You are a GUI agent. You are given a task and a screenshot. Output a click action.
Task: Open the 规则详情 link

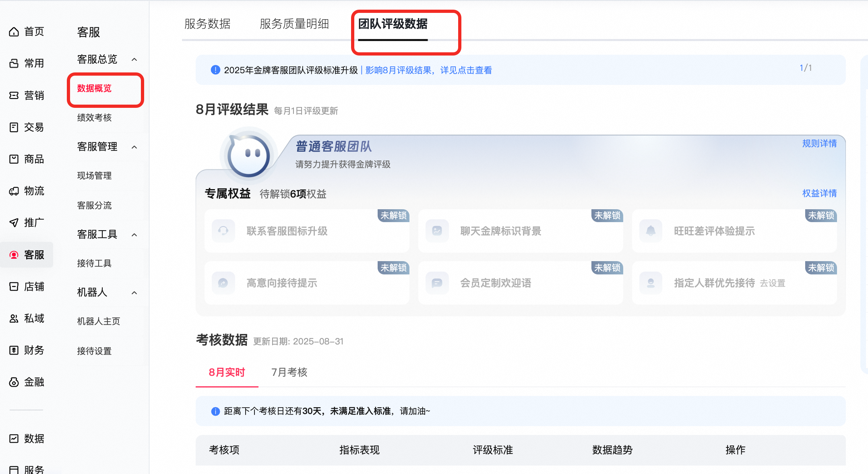(819, 144)
